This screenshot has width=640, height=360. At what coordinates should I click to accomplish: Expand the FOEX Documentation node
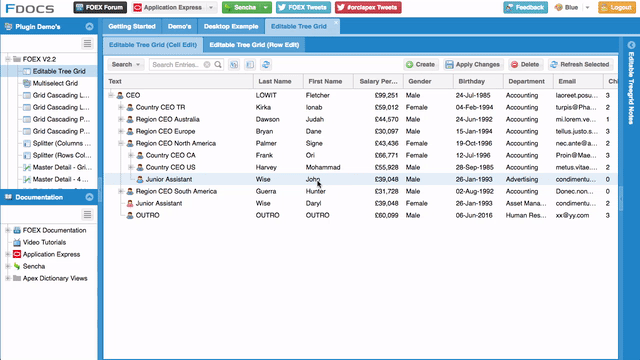coord(7,230)
